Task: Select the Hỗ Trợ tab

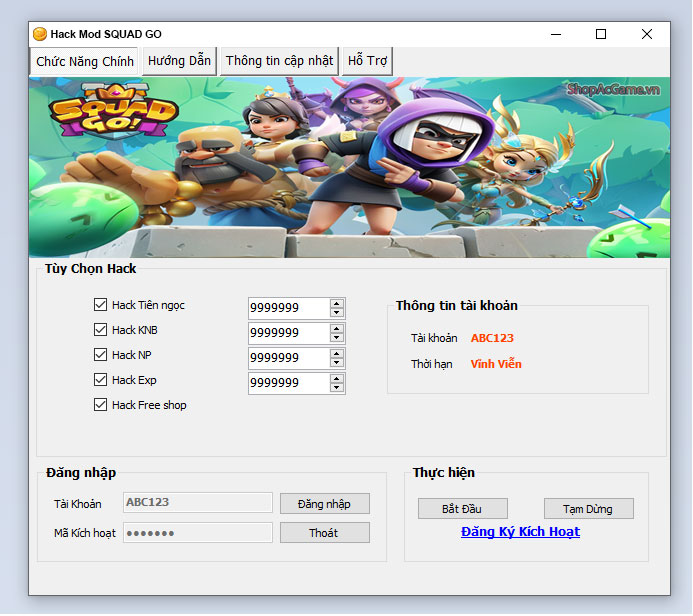Action: [x=367, y=61]
